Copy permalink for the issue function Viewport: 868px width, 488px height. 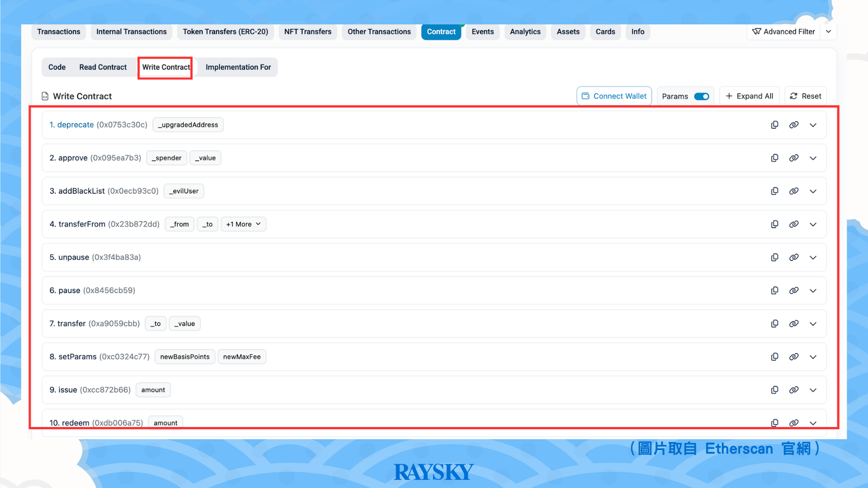pyautogui.click(x=794, y=390)
